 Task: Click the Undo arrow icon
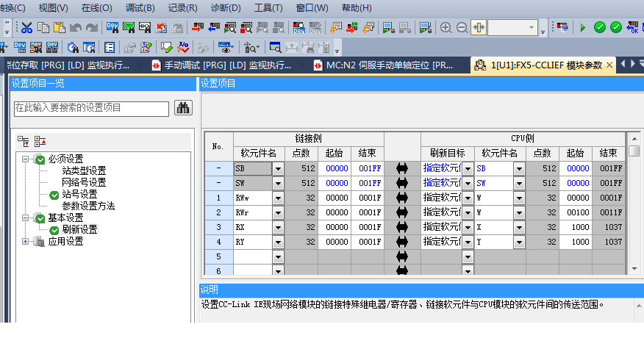click(76, 28)
